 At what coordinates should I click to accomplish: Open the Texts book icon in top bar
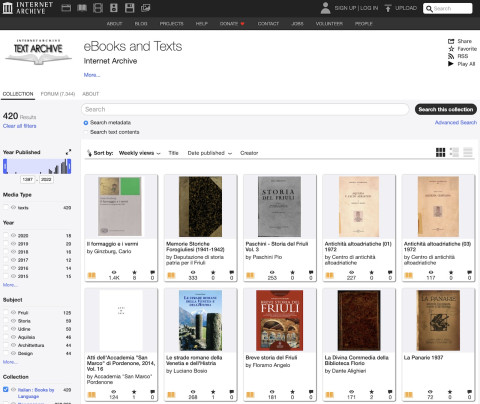(82, 8)
